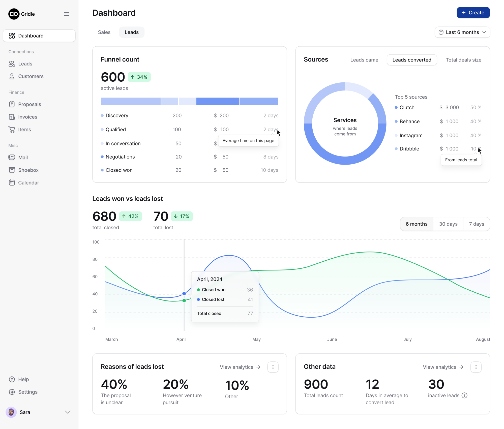Screen dimensions: 504x429
Task: Open the Last 6 months date dropdown
Action: [x=462, y=32]
